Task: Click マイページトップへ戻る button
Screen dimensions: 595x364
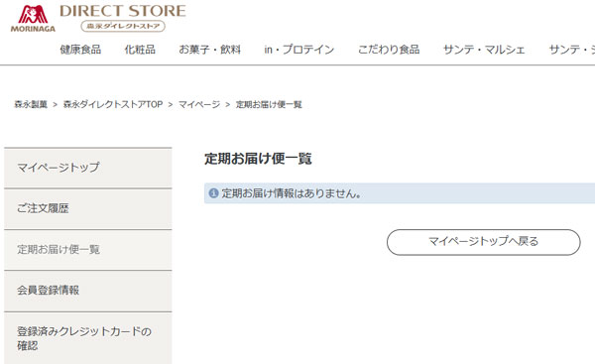Action: click(x=484, y=242)
